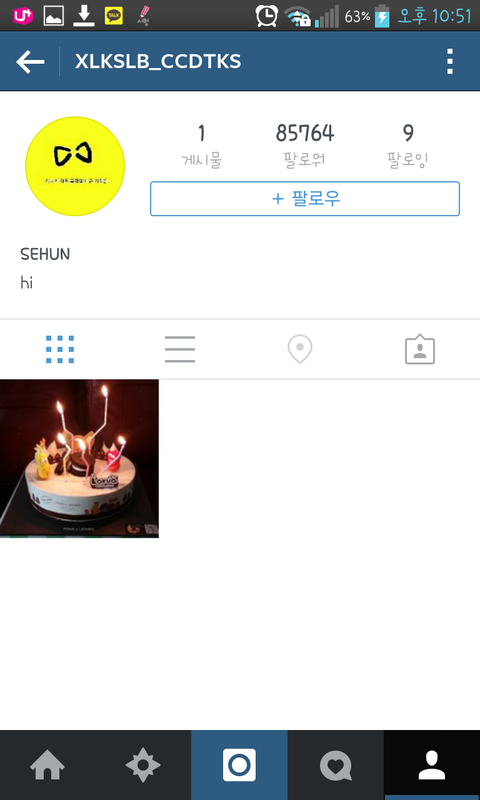Image resolution: width=480 pixels, height=800 pixels.
Task: View the 1 post count
Action: [201, 145]
